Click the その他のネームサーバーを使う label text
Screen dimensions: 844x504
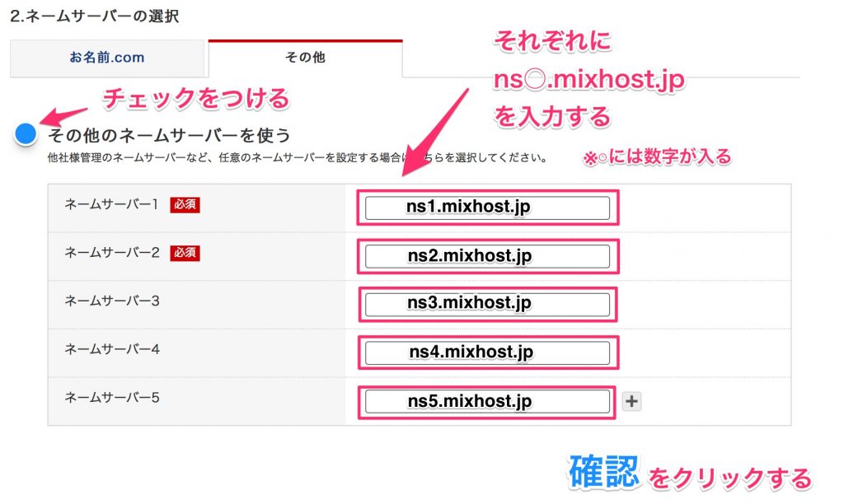click(x=169, y=134)
